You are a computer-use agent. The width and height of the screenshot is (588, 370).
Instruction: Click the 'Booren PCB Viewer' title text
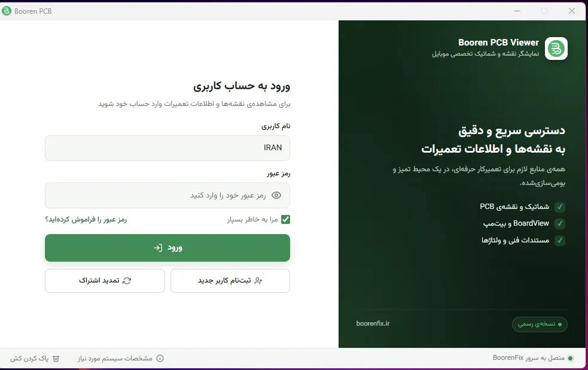(498, 43)
